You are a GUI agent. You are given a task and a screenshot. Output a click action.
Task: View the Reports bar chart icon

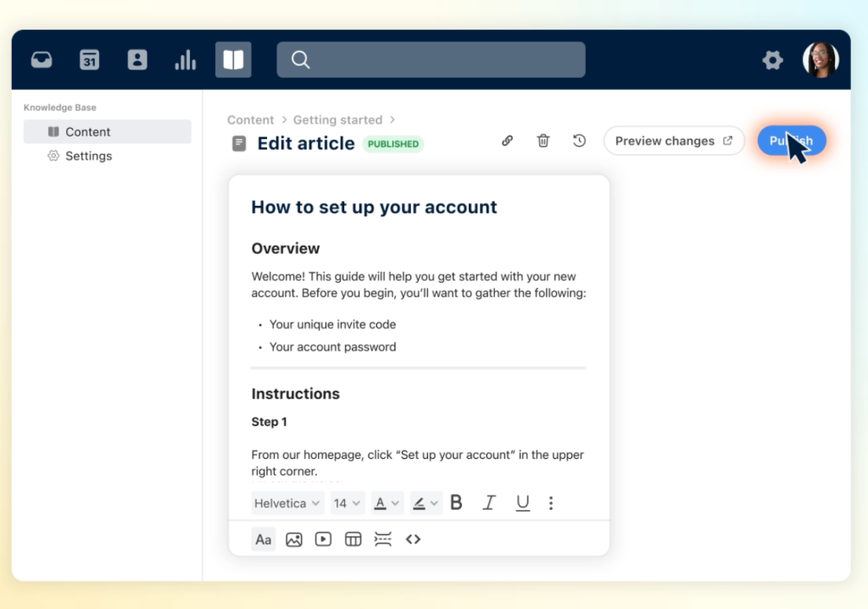point(185,59)
